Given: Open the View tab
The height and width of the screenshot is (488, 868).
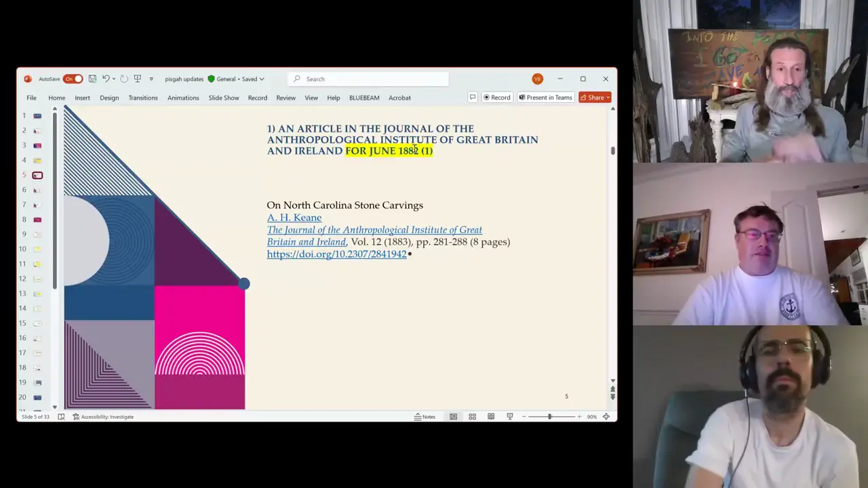Looking at the screenshot, I should coord(311,98).
